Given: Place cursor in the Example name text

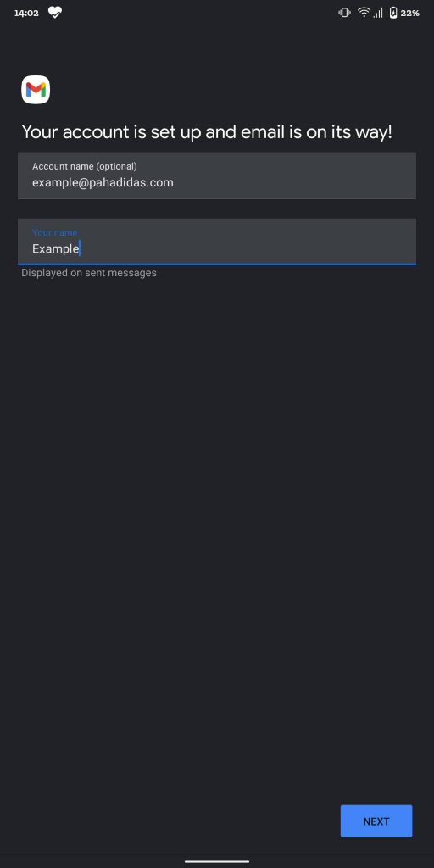Looking at the screenshot, I should coord(55,249).
